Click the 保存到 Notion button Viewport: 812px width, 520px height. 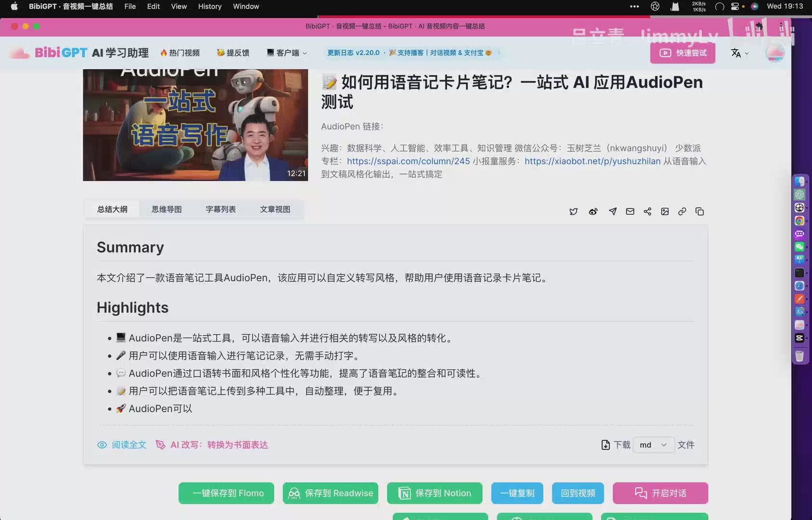click(x=434, y=493)
